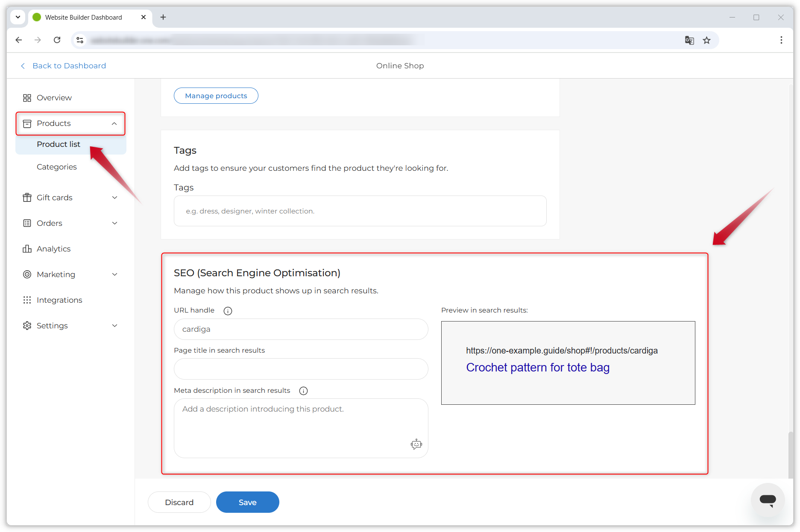This screenshot has height=532, width=800.
Task: Bookmark this page with the star icon
Action: tap(707, 40)
